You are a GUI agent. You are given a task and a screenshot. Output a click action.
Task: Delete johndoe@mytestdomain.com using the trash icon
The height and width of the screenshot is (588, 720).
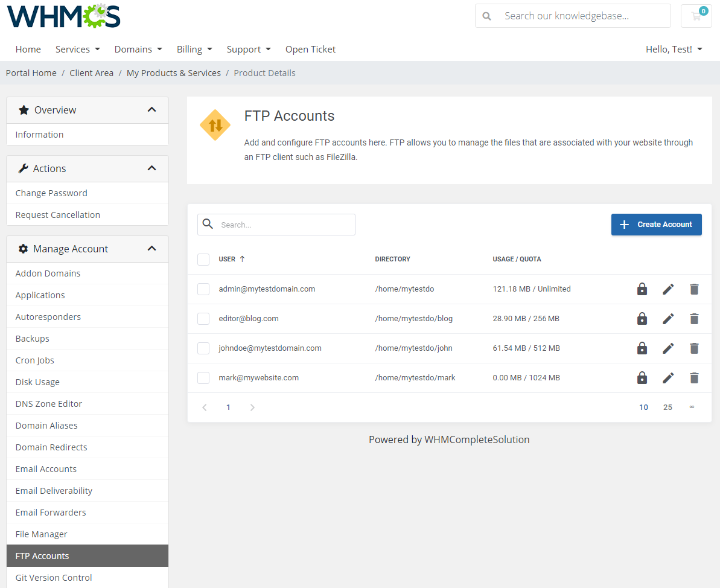coord(694,348)
